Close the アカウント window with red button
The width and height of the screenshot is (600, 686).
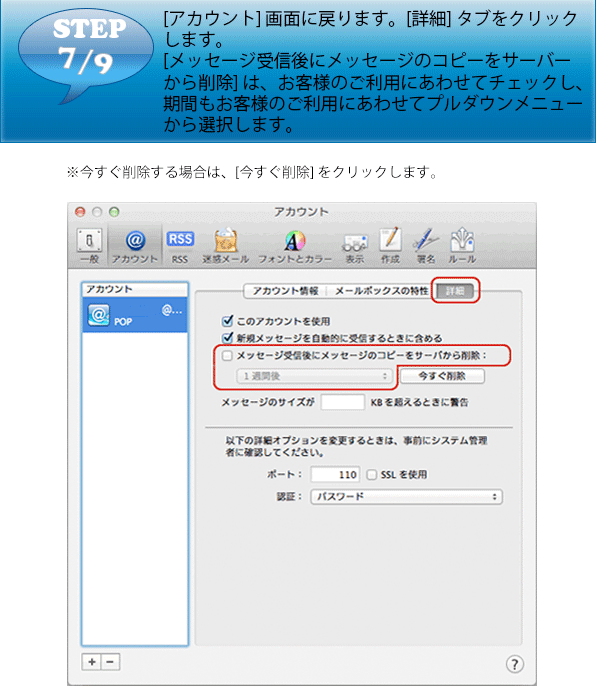click(x=80, y=212)
